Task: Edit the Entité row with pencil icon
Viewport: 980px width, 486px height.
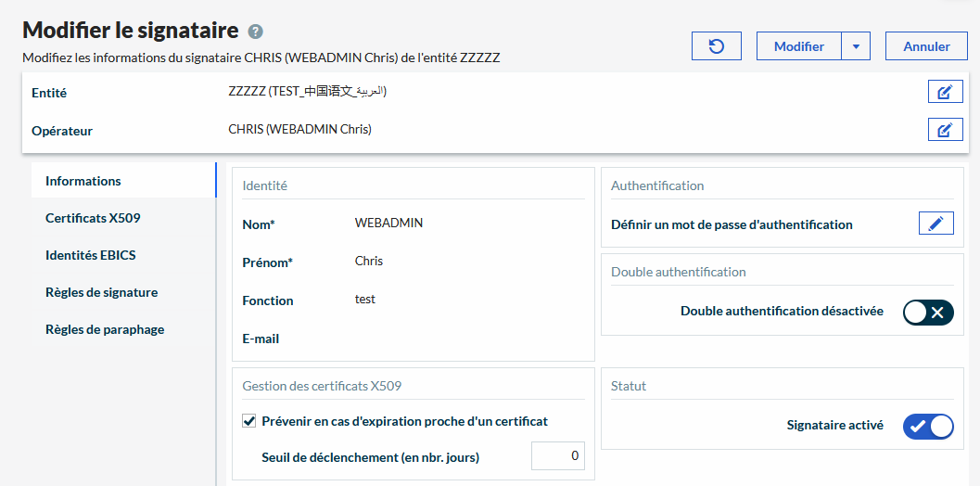Action: pyautogui.click(x=945, y=92)
